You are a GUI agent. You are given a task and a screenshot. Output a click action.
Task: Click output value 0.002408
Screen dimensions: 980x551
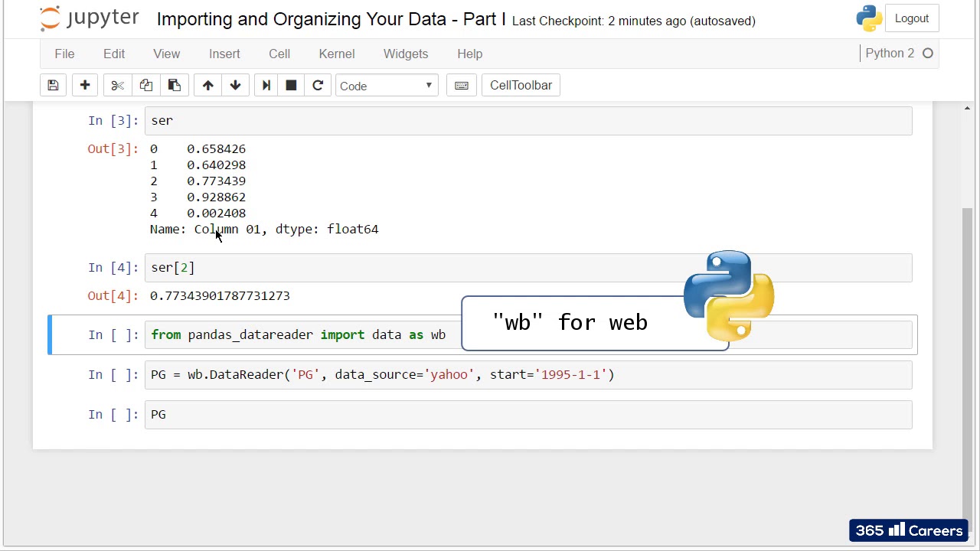point(216,214)
